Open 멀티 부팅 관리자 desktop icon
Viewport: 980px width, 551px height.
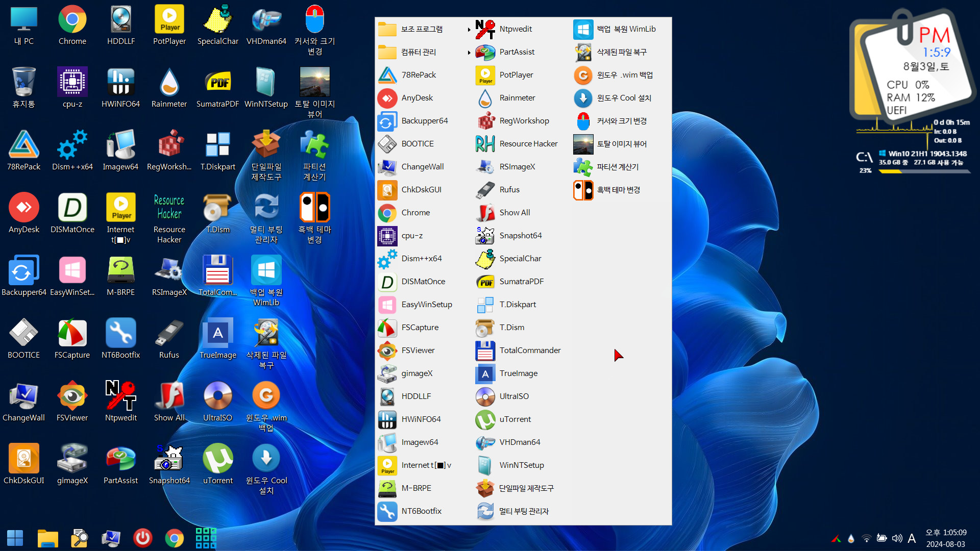click(266, 218)
